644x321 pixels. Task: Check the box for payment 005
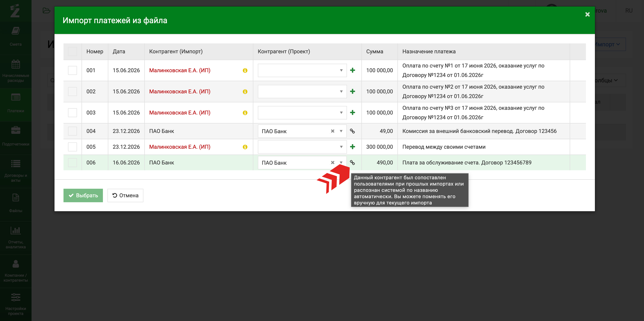(x=73, y=147)
